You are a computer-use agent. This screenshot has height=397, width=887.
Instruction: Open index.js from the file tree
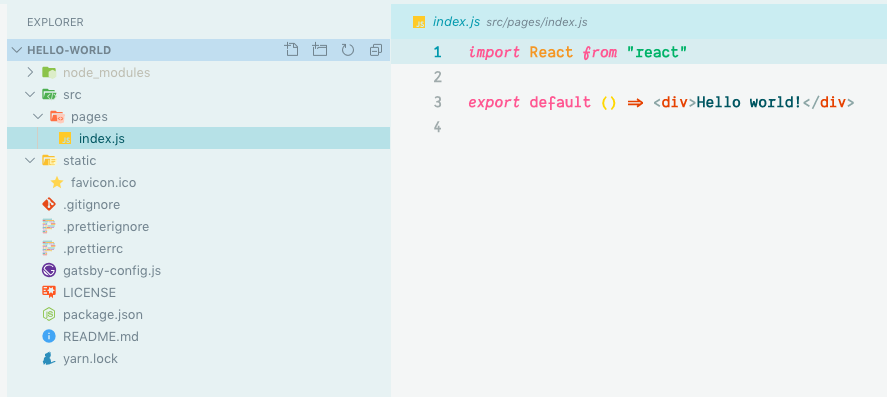[199, 139]
